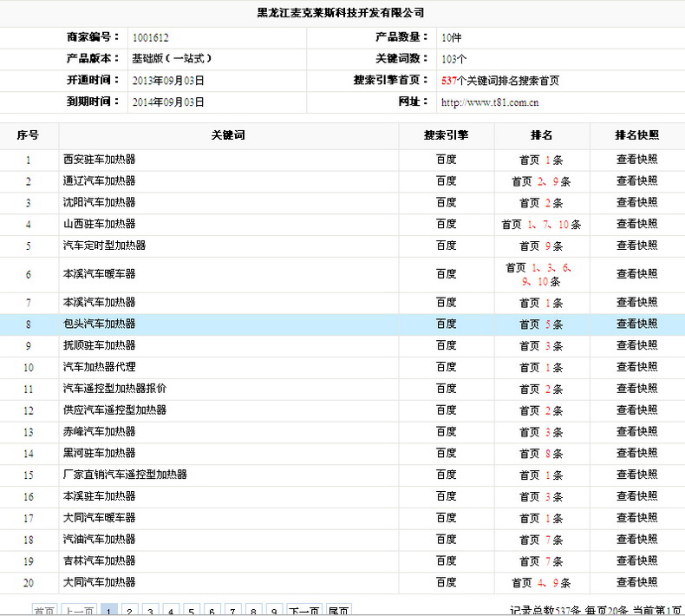685x616 pixels.
Task: Go to pagination page 6
Action: 212,610
